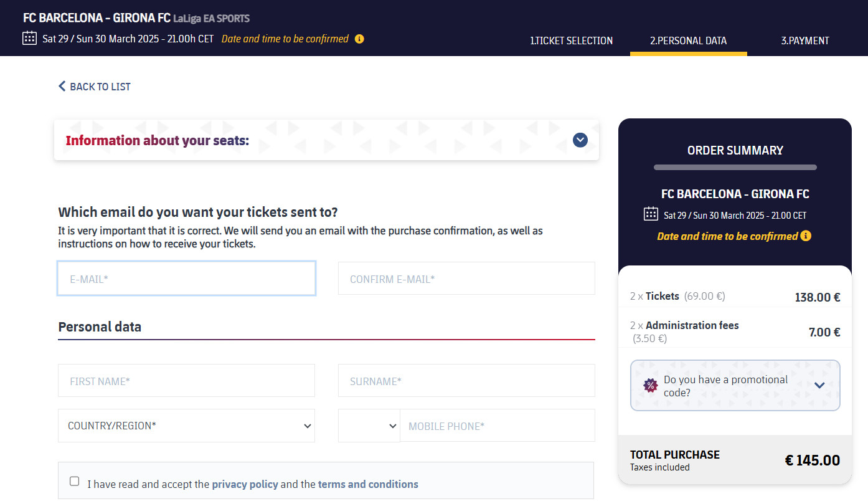Click into the MOBILE PHONE field

point(498,426)
